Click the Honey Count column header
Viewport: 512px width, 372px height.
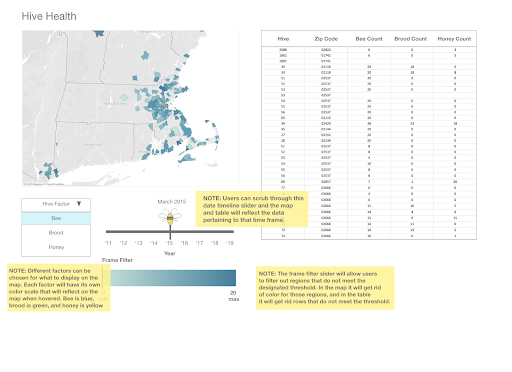[x=454, y=39]
